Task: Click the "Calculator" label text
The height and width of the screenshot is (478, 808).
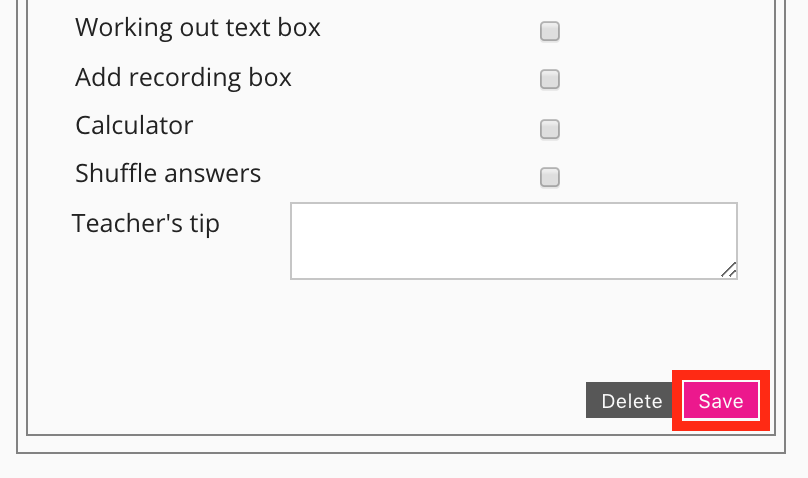Action: [134, 125]
